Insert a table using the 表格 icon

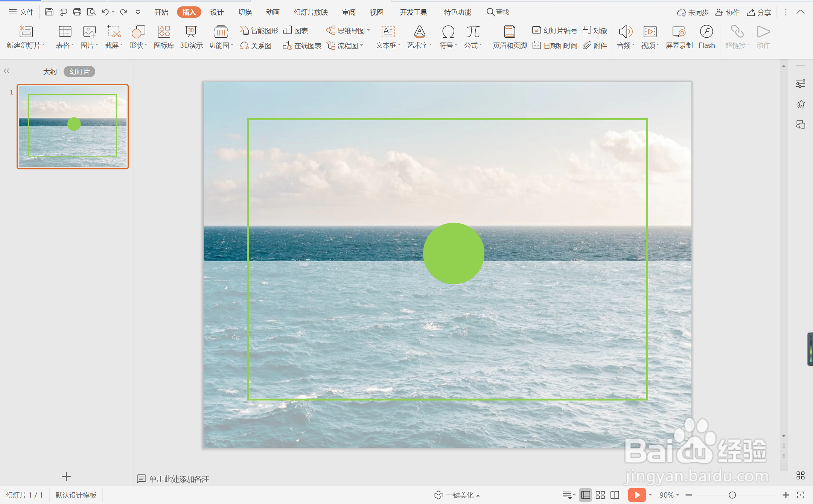pyautogui.click(x=64, y=32)
